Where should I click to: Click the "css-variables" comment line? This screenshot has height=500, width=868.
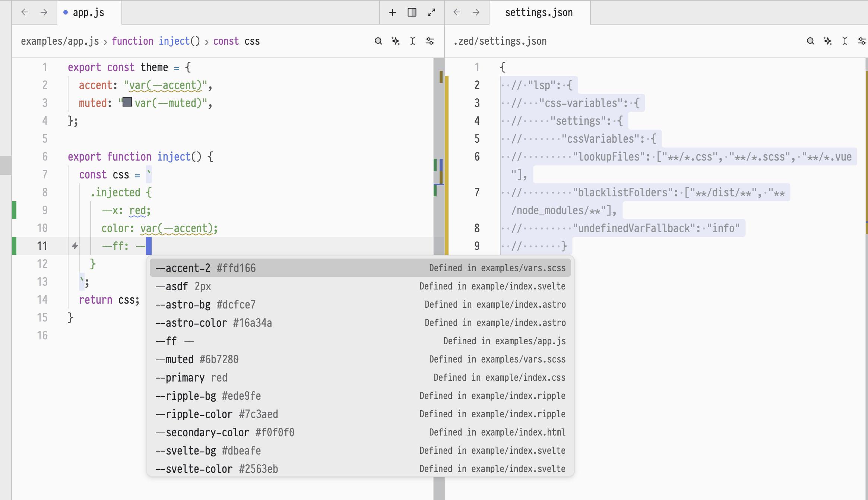(573, 103)
